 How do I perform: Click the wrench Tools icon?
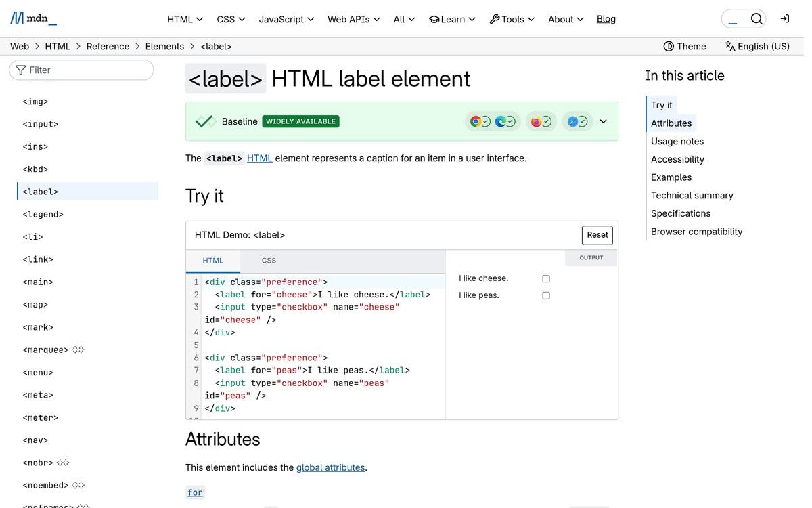point(495,19)
